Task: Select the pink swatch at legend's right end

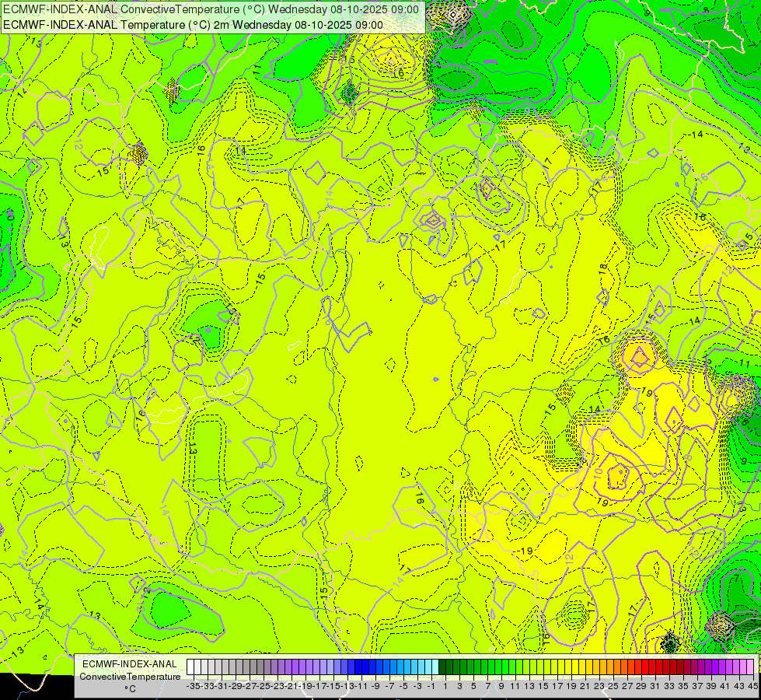Action: coord(750,667)
